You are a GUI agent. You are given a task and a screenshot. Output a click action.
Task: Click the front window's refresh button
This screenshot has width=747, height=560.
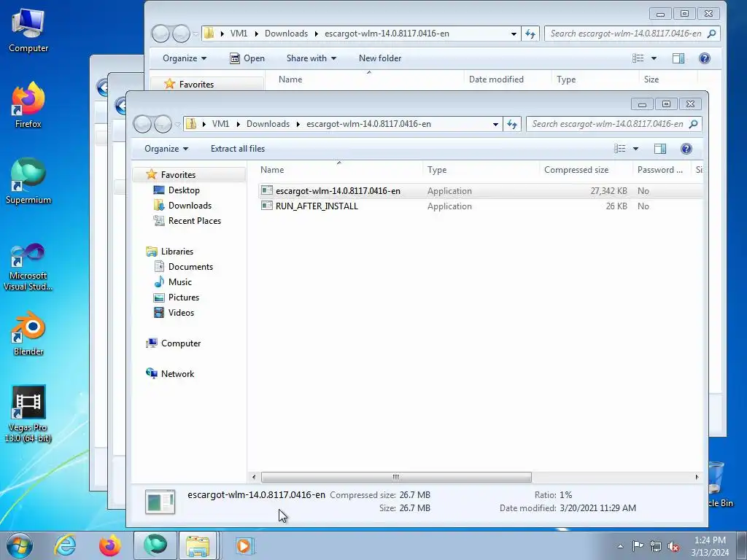pyautogui.click(x=511, y=124)
